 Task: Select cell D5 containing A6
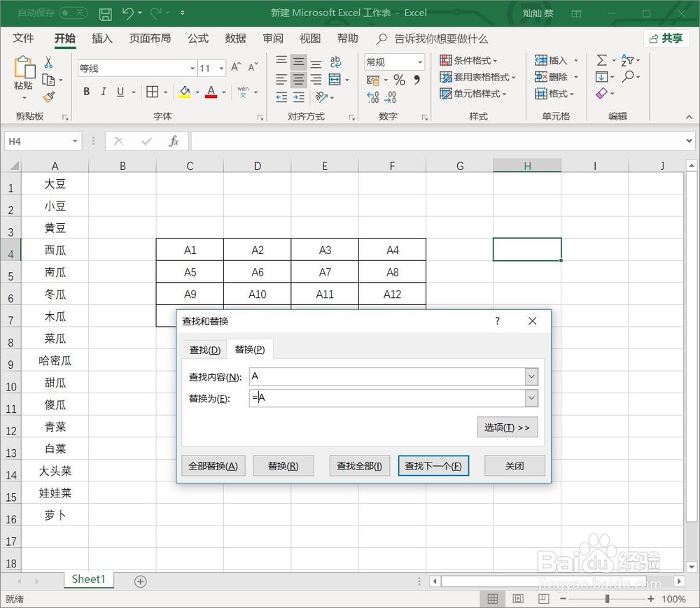[x=257, y=271]
